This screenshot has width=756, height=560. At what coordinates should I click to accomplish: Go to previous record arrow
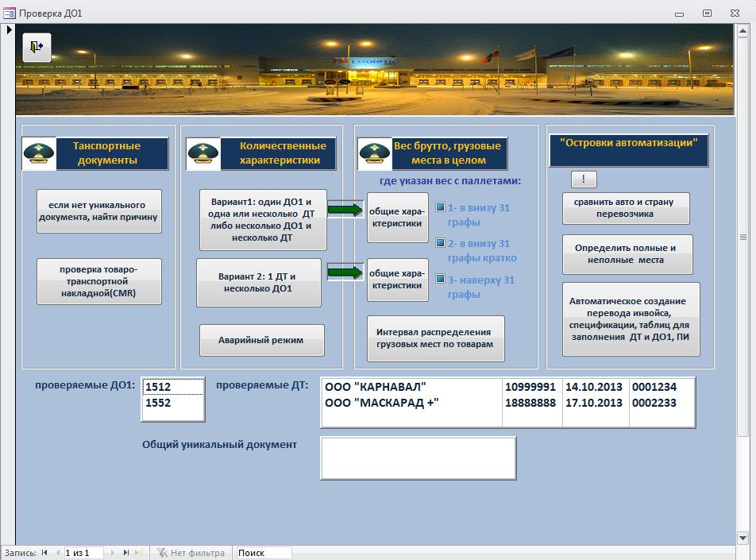pyautogui.click(x=58, y=553)
